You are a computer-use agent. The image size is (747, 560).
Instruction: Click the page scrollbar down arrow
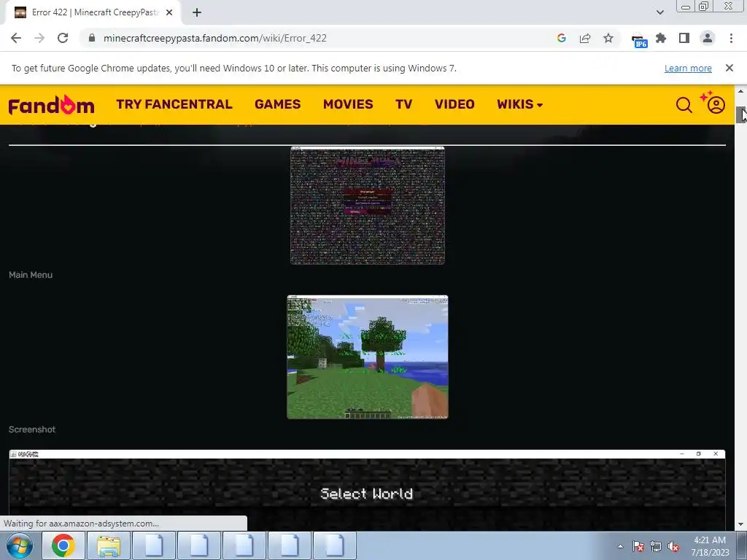point(741,525)
